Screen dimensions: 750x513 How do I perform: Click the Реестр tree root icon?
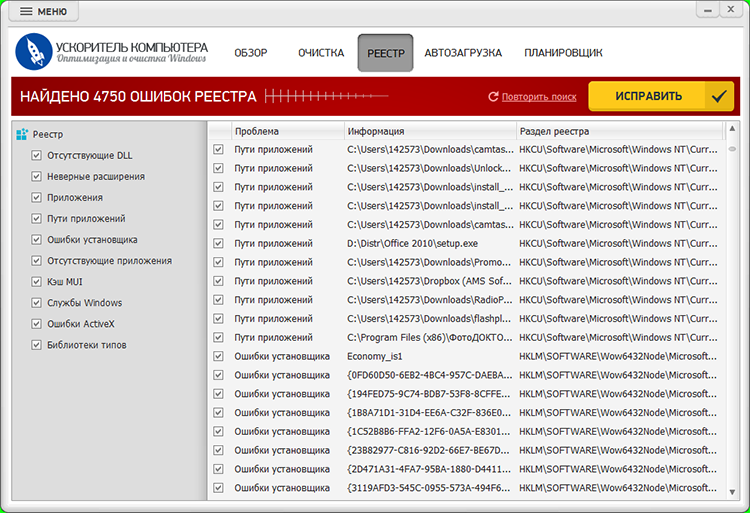[x=22, y=134]
